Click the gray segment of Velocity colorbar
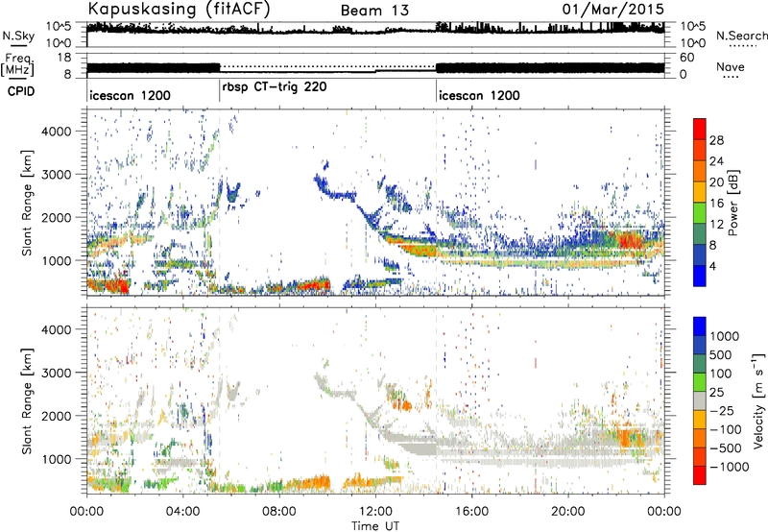This screenshot has height=532, width=768. 700,400
